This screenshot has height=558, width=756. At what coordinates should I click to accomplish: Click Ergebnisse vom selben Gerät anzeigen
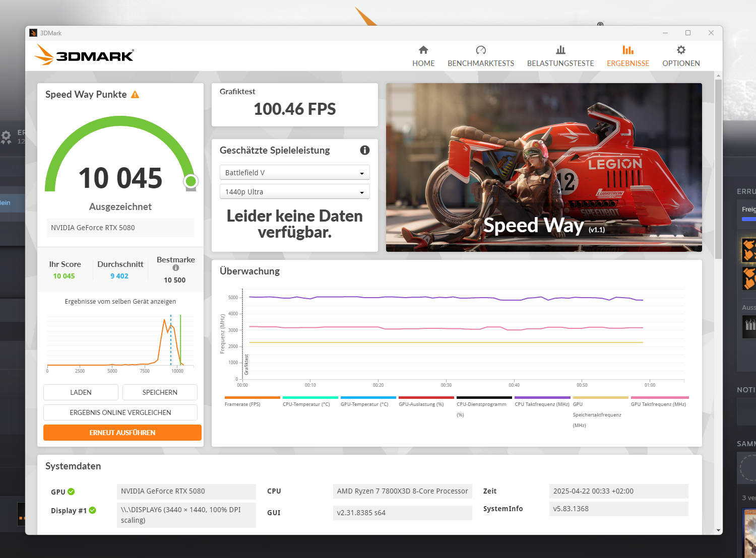[x=120, y=302]
